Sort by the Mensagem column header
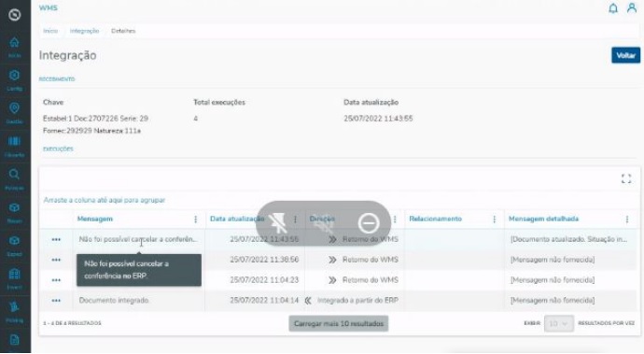The image size is (644, 354). coord(95,219)
